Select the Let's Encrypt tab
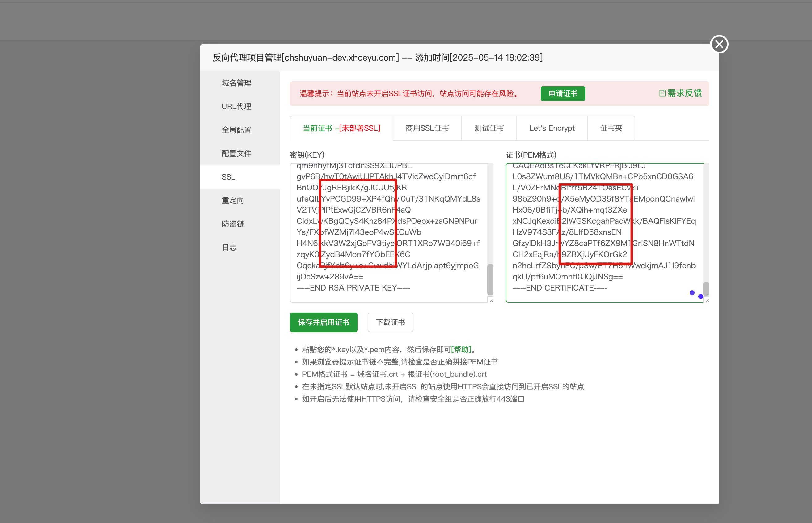Viewport: 812px width, 523px height. pyautogui.click(x=551, y=128)
